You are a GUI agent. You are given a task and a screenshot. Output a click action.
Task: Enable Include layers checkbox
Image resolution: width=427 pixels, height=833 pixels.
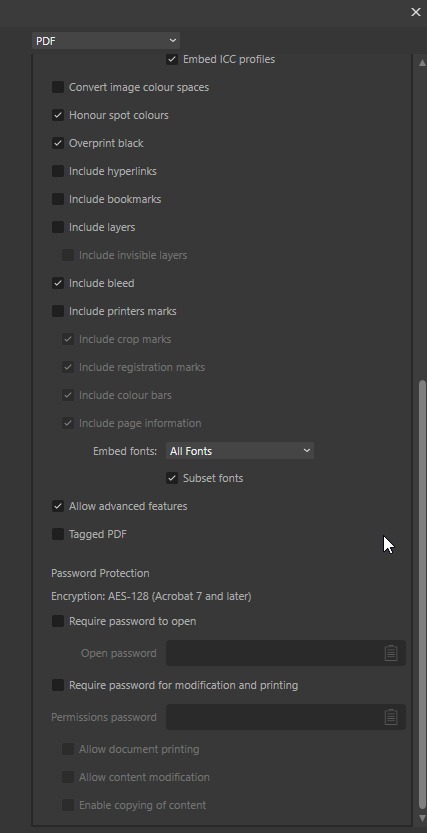[x=58, y=227]
